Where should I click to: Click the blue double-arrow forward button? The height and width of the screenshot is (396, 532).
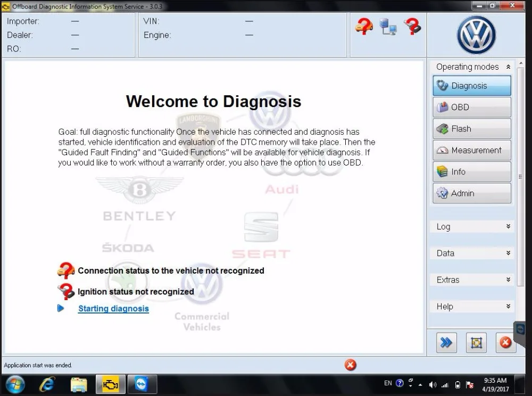[x=446, y=343]
